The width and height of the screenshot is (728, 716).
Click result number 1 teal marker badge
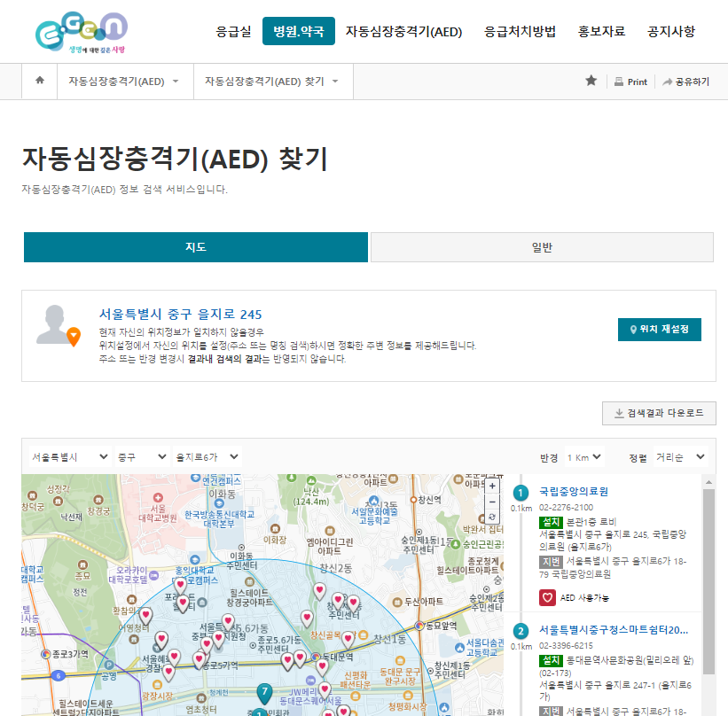[x=521, y=493]
